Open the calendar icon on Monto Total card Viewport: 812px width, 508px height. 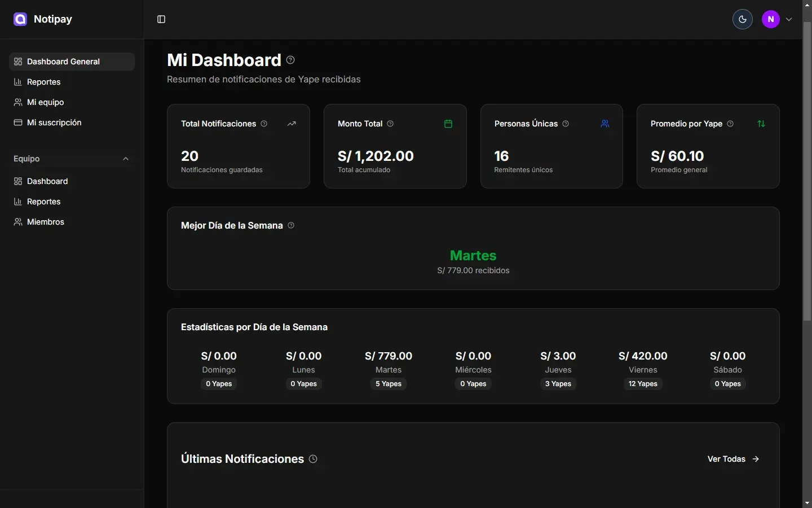point(448,124)
